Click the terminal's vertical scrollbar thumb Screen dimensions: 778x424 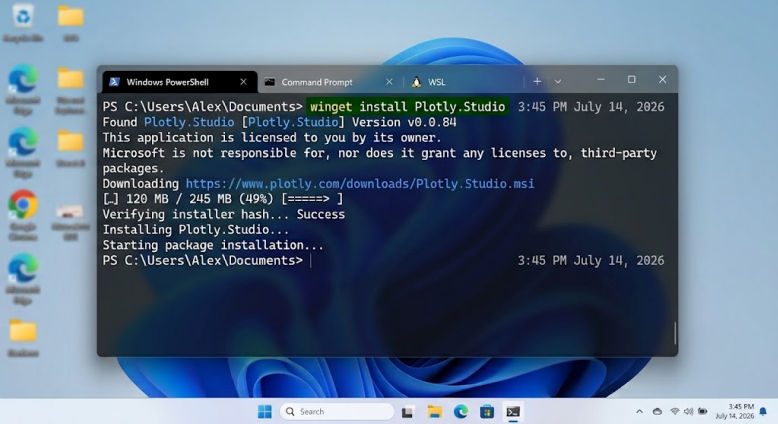point(675,333)
